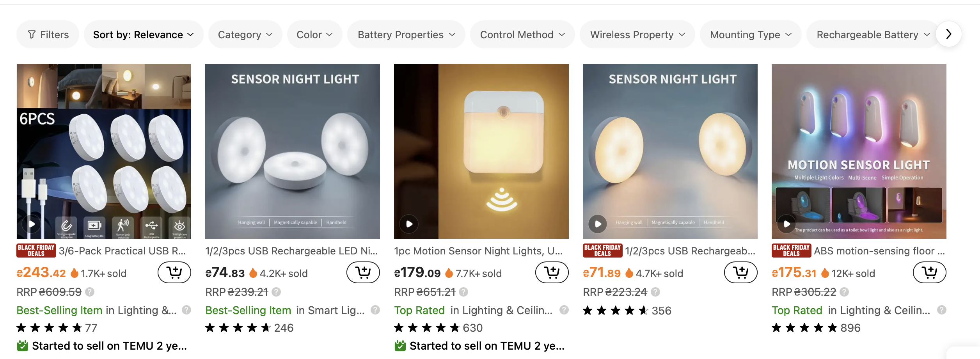Add the ₴175.31 motion sensor light to cart
Viewport: 980px width, 359px height.
coord(929,272)
